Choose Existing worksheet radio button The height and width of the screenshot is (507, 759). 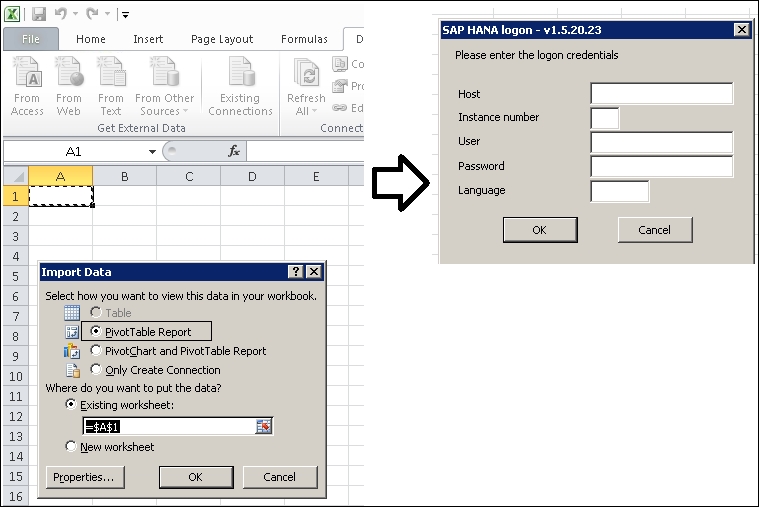pyautogui.click(x=71, y=404)
